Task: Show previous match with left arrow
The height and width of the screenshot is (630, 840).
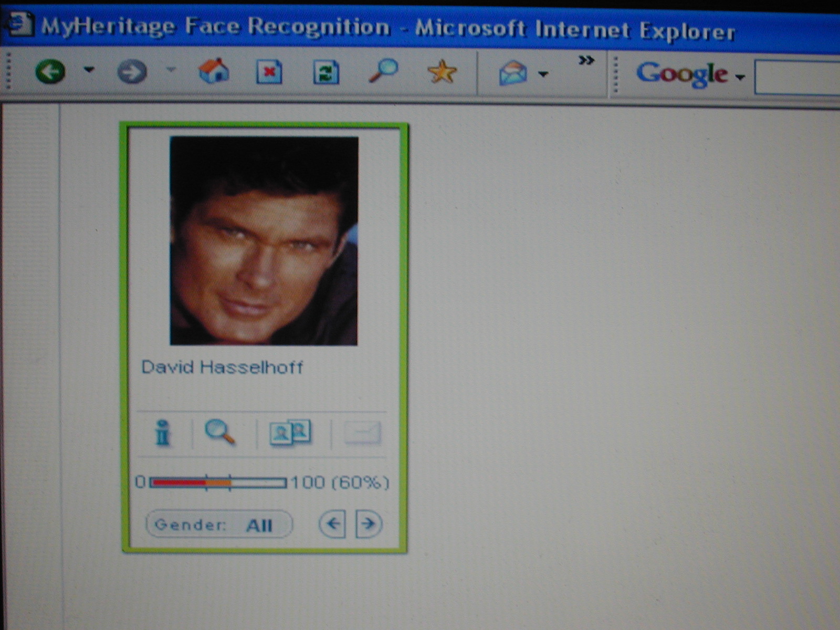Action: point(332,523)
